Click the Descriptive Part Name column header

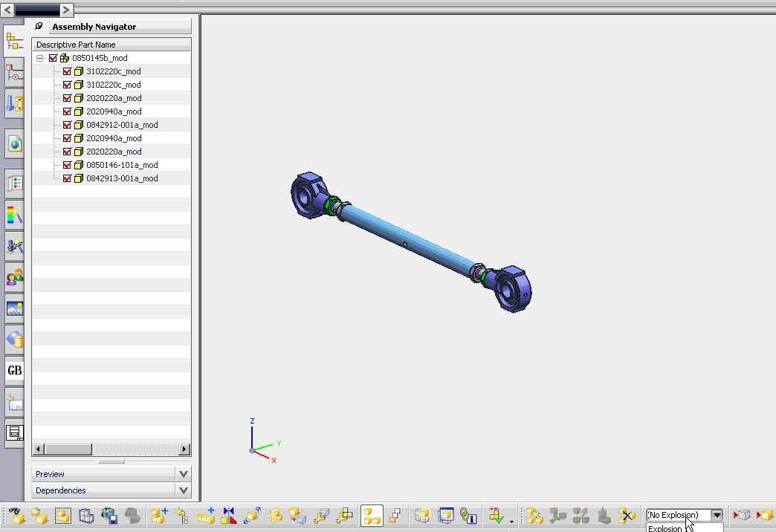pyautogui.click(x=111, y=45)
